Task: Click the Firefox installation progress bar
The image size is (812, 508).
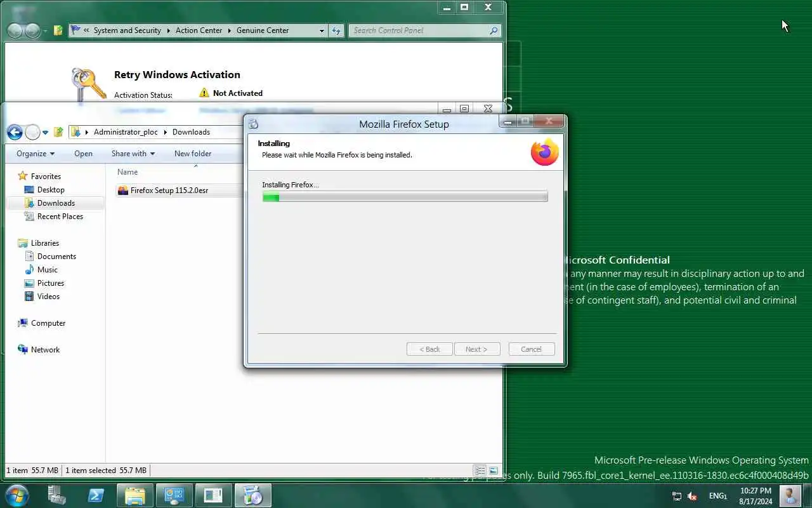Action: click(405, 197)
